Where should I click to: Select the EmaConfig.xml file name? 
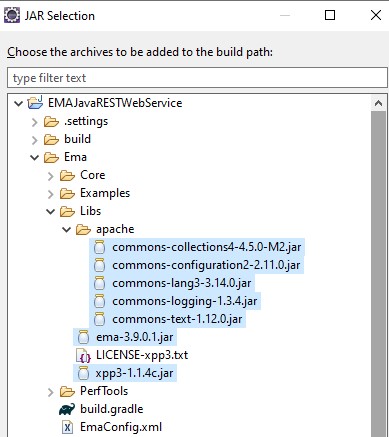coord(121,427)
